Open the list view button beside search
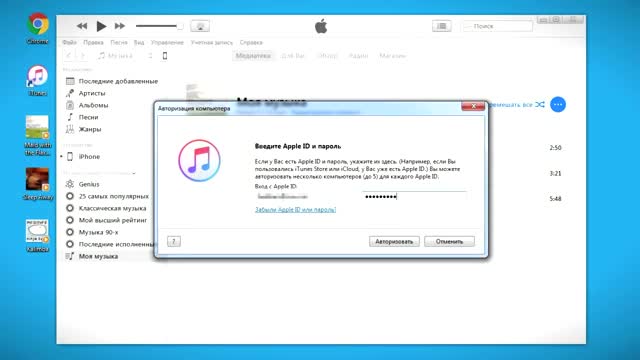The width and height of the screenshot is (640, 360). pyautogui.click(x=442, y=26)
